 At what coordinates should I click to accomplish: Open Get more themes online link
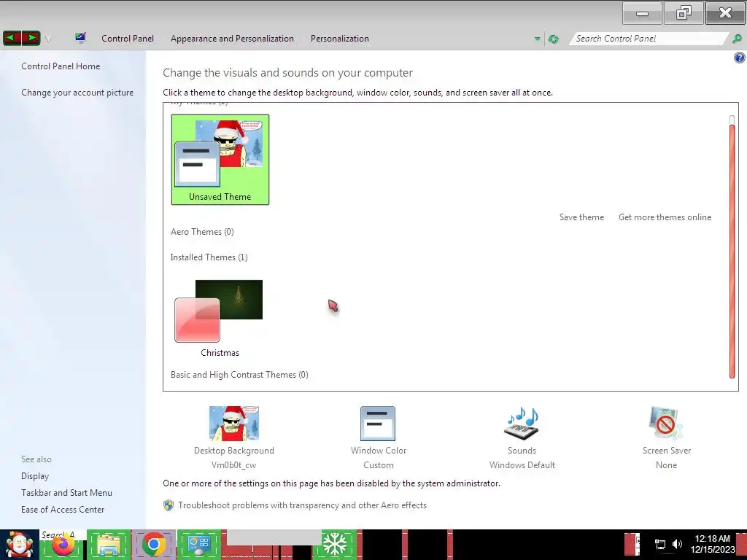coord(665,217)
